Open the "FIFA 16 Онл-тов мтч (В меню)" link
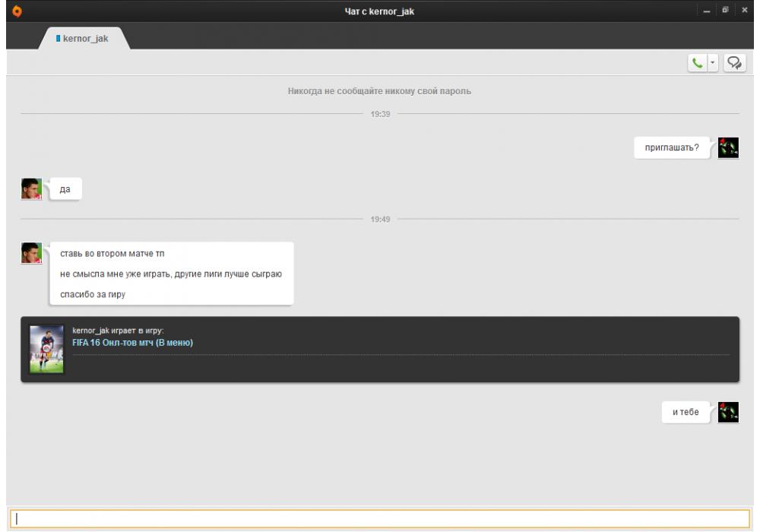Viewport: 760px width, 532px height. point(132,343)
